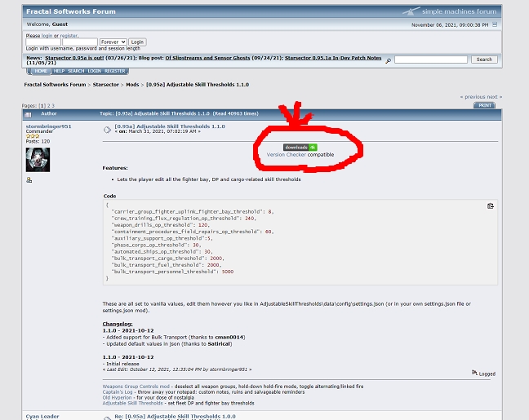
Task: Click the profile icon below the avatar
Action: tap(29, 180)
